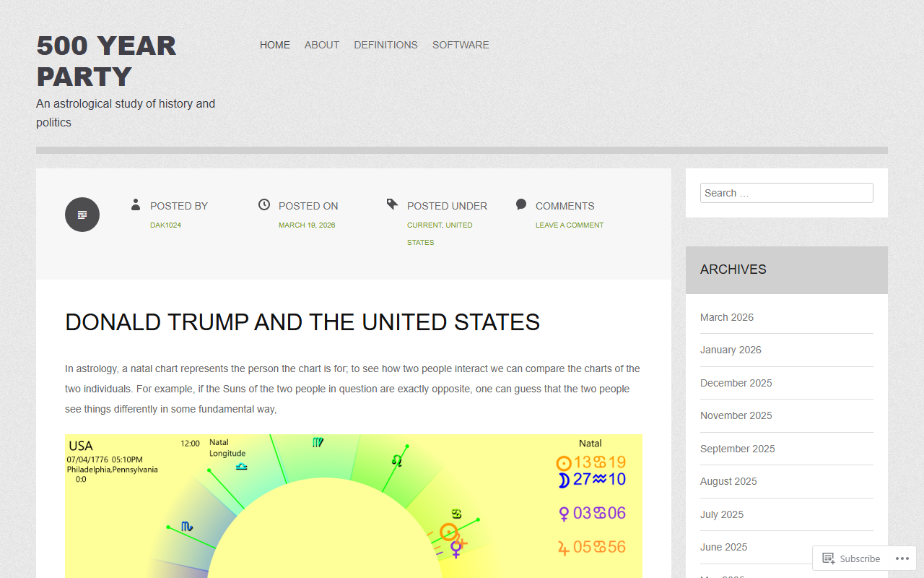Click the 'Posted By' label
The image size is (924, 578).
(179, 206)
